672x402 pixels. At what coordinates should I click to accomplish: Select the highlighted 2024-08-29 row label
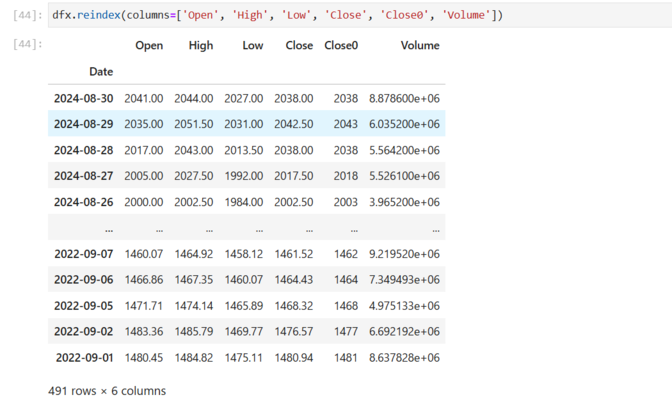click(83, 125)
